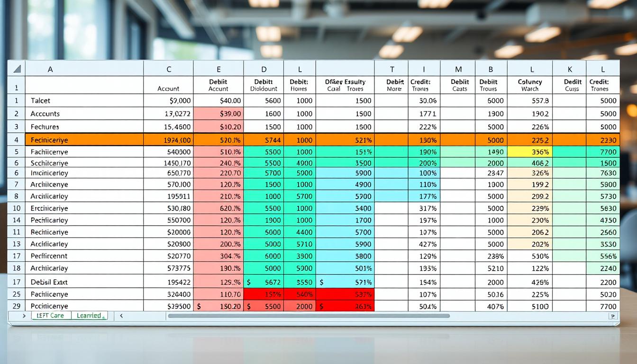The height and width of the screenshot is (364, 637).
Task: Click the '195422' cell
Action: coord(169,282)
